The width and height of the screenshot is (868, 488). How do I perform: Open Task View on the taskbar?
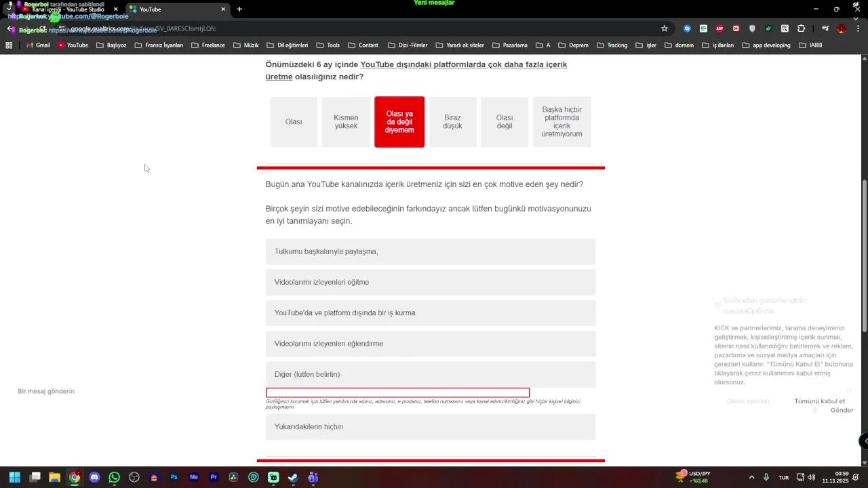click(35, 477)
